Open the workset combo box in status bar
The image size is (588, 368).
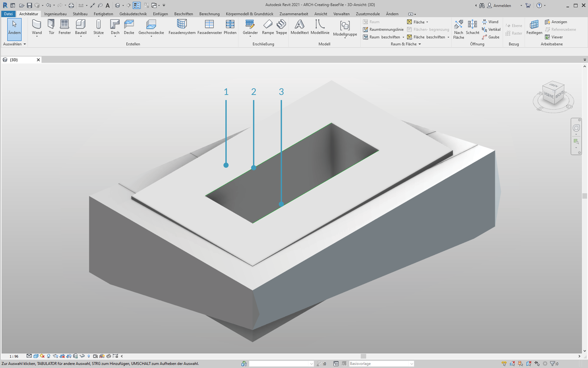coord(281,364)
